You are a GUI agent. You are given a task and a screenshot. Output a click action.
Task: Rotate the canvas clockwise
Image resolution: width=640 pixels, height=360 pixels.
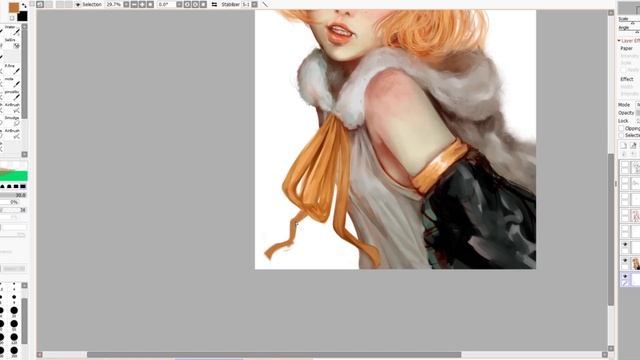[x=195, y=4]
